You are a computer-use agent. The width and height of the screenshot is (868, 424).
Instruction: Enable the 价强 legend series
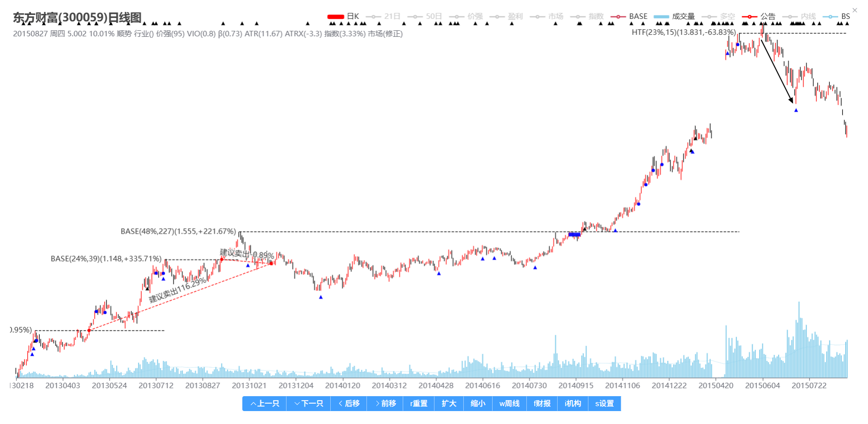tap(466, 16)
